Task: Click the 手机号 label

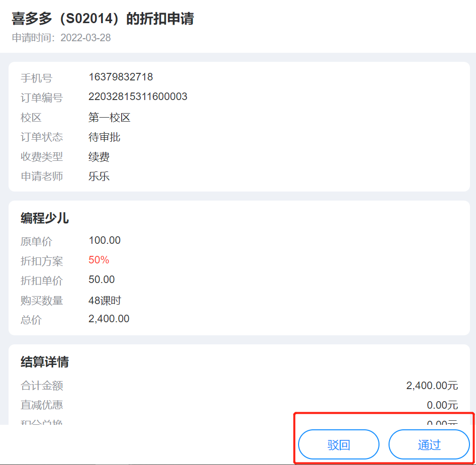Action: pyautogui.click(x=36, y=78)
